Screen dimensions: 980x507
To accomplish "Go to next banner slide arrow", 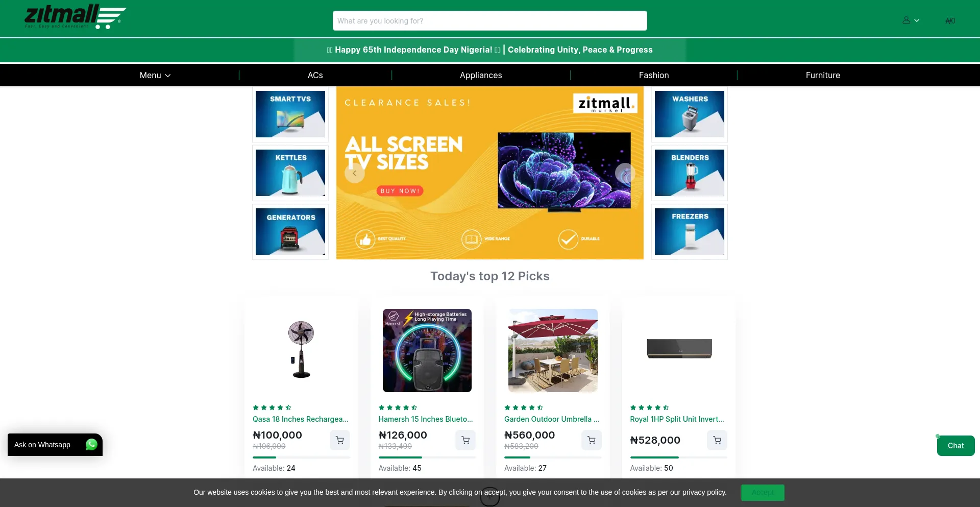I will pos(625,173).
